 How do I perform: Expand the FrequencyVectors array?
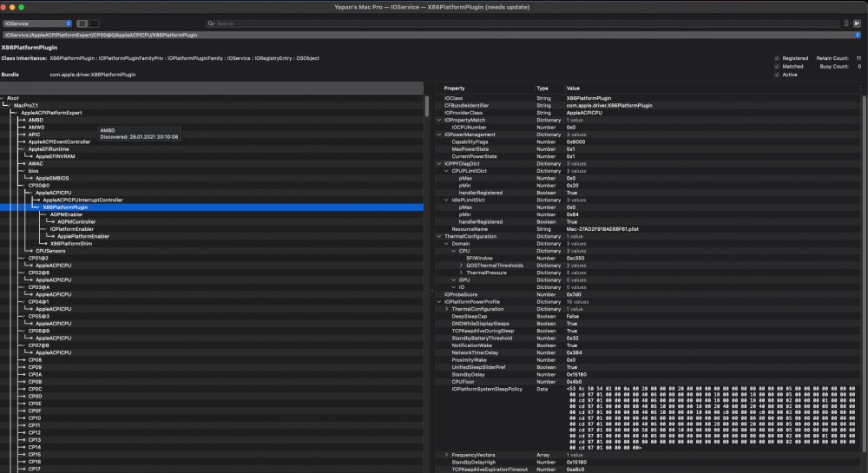[447, 455]
